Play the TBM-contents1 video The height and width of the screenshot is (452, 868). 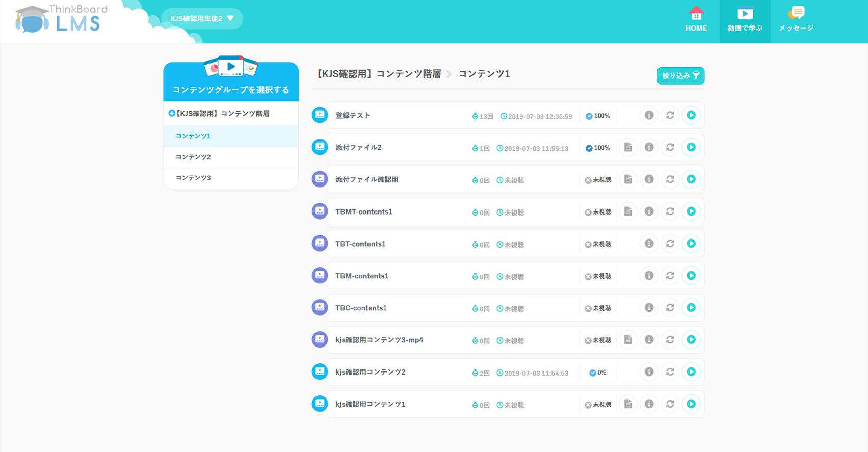[x=691, y=276]
